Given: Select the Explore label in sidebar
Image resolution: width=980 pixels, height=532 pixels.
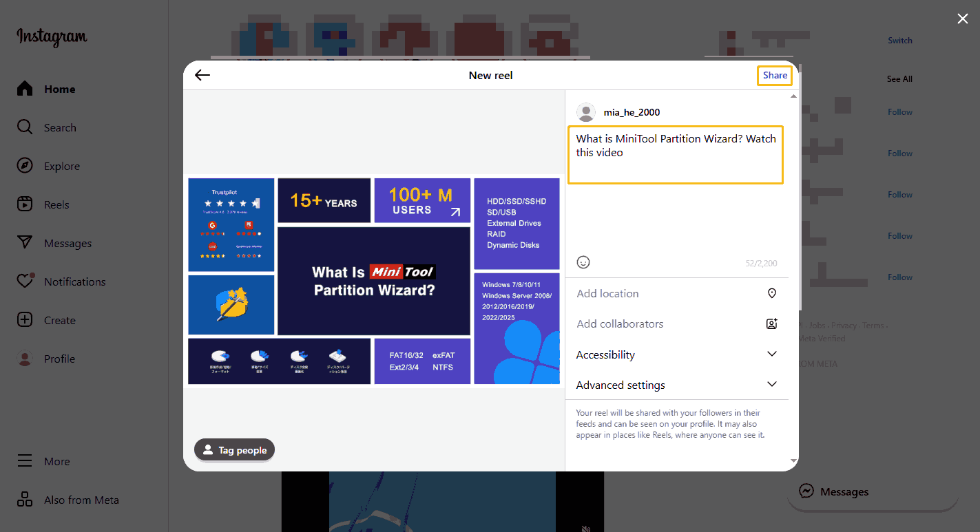Looking at the screenshot, I should 62,166.
